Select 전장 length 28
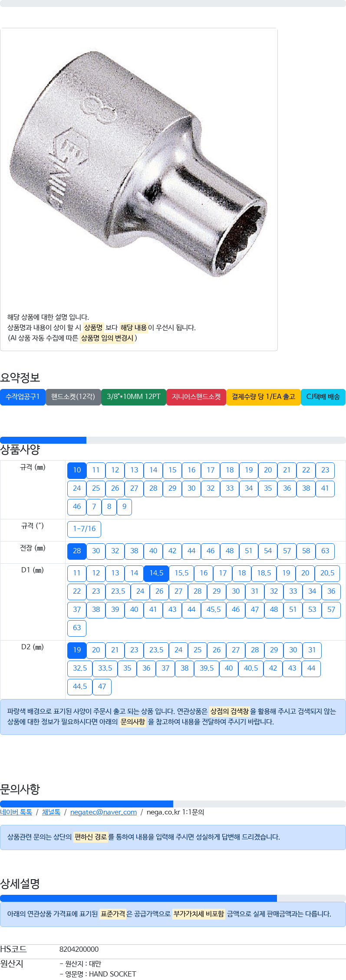 [x=77, y=551]
